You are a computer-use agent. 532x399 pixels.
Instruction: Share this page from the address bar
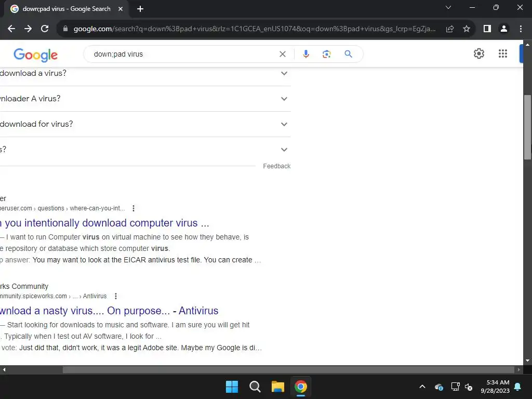[450, 29]
